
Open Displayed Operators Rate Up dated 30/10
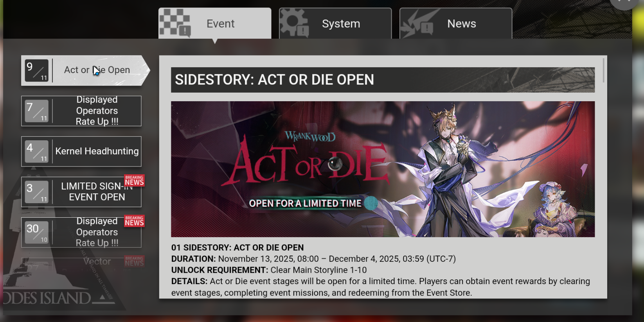click(81, 233)
